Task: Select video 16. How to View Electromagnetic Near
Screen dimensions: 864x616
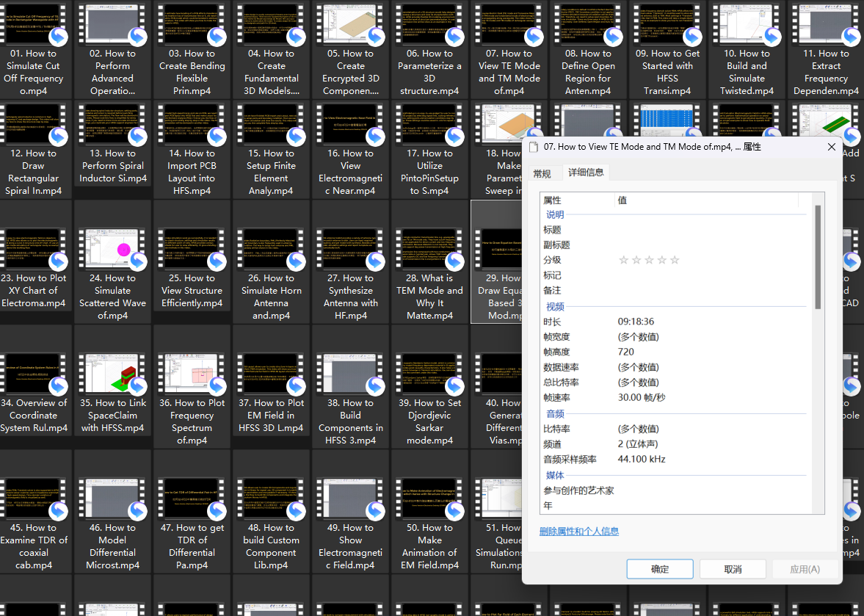Action: [x=350, y=149]
